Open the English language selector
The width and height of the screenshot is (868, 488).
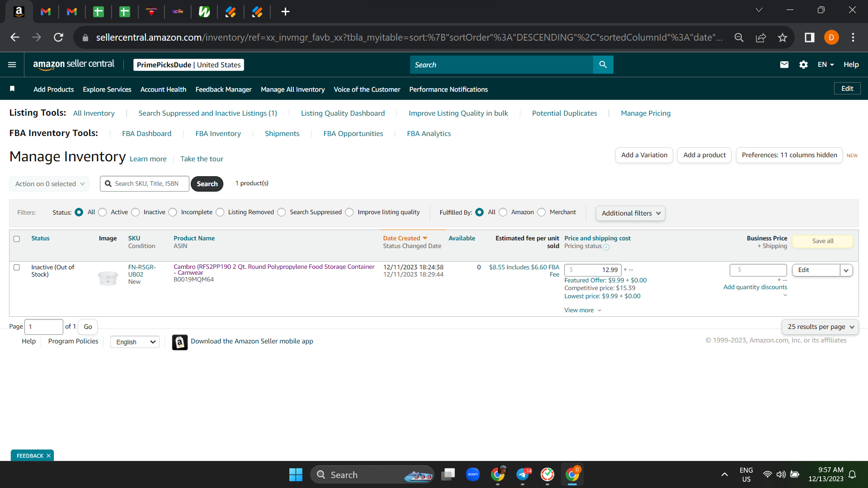coord(135,342)
